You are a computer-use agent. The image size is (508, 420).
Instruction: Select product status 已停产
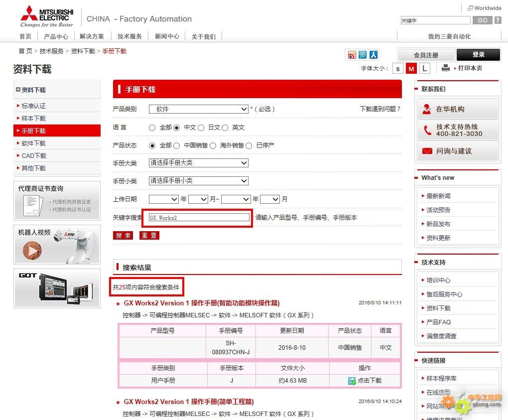[x=249, y=146]
